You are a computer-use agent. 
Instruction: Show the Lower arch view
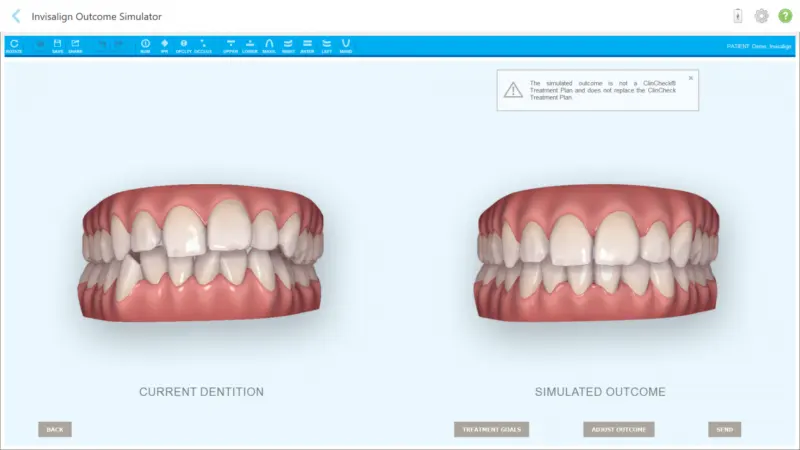coord(249,45)
